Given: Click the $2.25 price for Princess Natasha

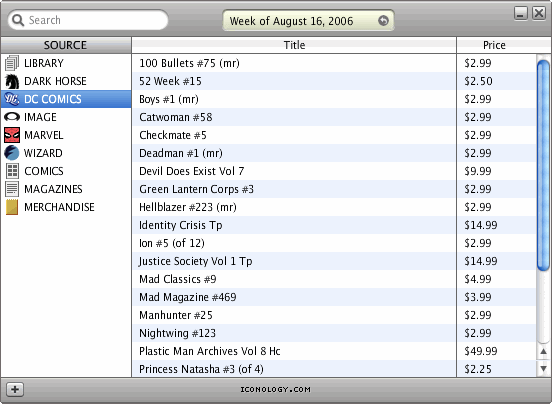Looking at the screenshot, I should 478,369.
